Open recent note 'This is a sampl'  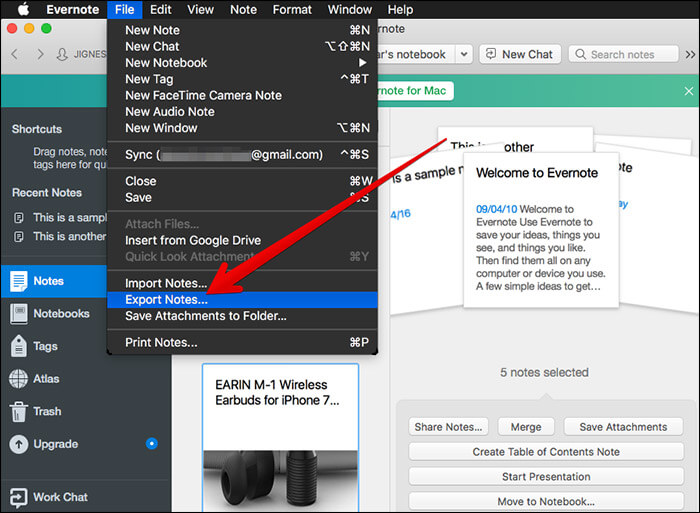tap(61, 217)
